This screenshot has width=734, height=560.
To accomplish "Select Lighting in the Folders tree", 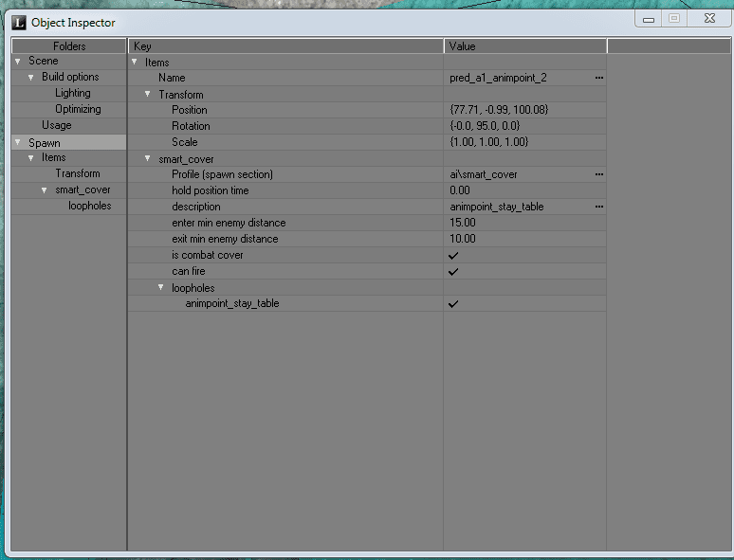I will [73, 93].
